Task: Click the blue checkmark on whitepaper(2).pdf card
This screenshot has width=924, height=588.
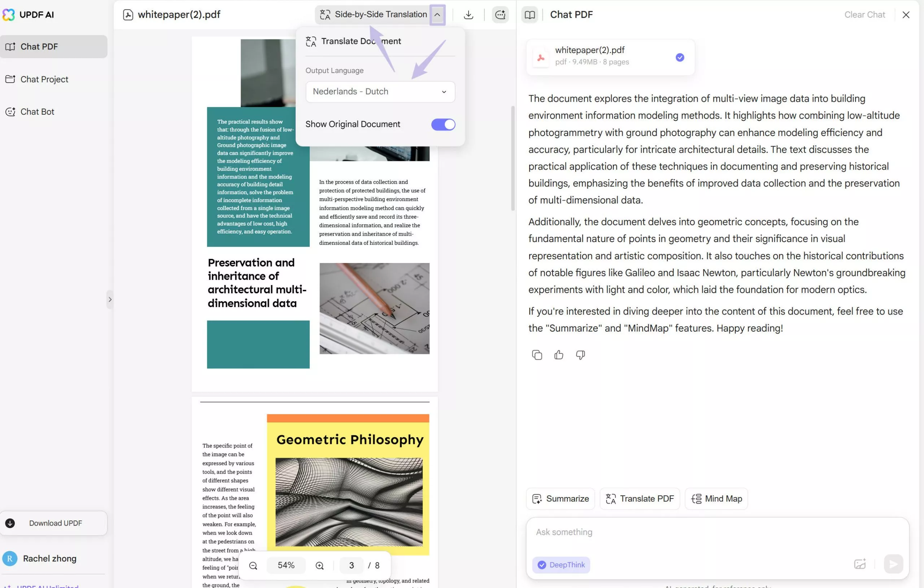Action: pos(680,57)
